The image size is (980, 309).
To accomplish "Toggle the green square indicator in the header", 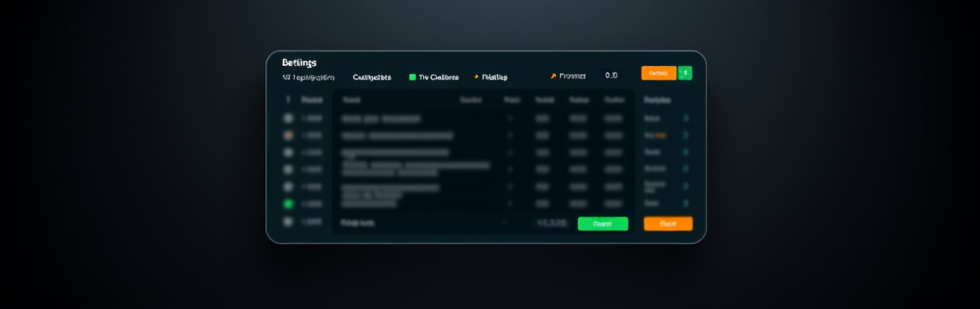I will point(413,77).
